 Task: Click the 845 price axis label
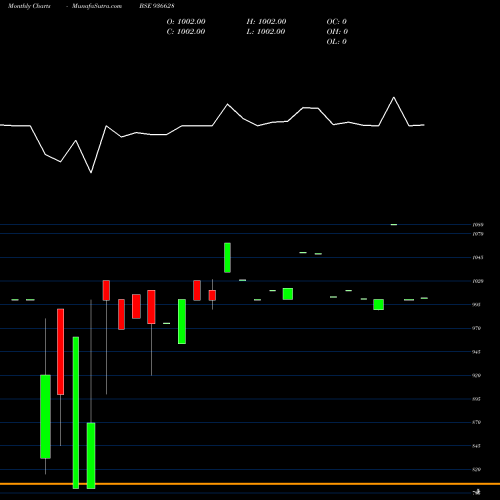pos(477,446)
